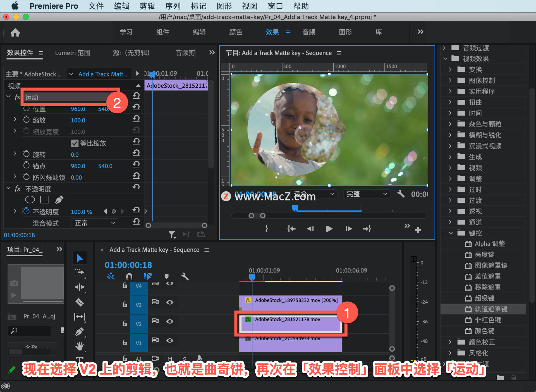The height and width of the screenshot is (392, 536).
Task: Create ellipse mask under Opacity
Action: [30, 200]
